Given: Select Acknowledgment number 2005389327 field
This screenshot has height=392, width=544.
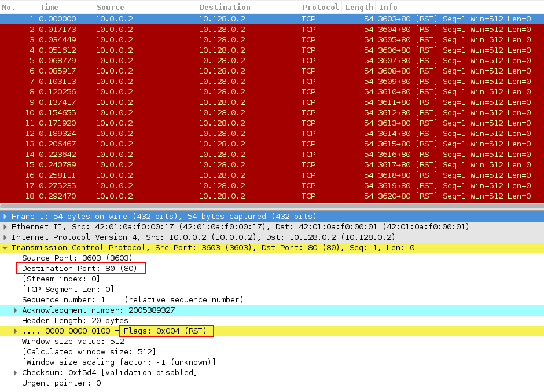Looking at the screenshot, I should click(x=272, y=310).
